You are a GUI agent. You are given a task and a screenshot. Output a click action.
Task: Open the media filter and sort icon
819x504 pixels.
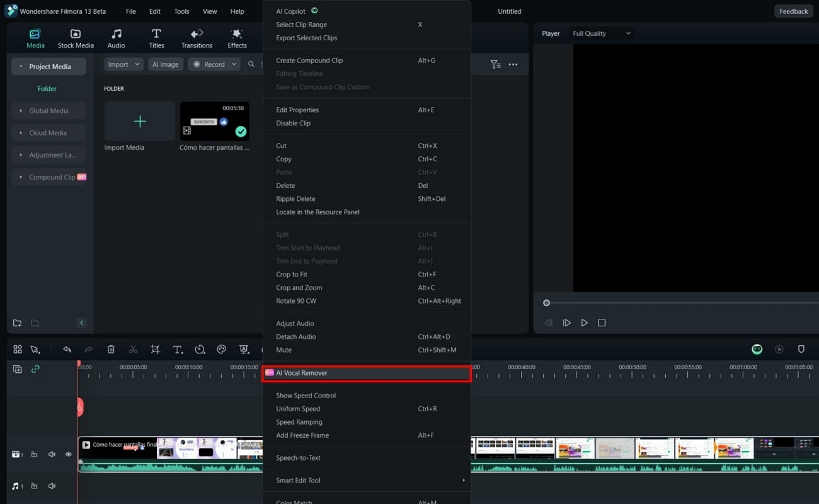pos(496,64)
